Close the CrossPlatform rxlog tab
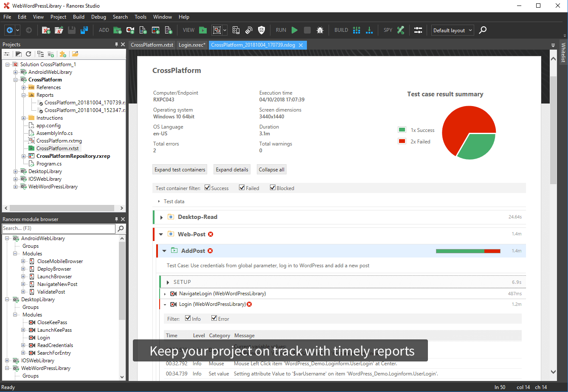Viewport: 568px width, 392px height. pyautogui.click(x=301, y=45)
